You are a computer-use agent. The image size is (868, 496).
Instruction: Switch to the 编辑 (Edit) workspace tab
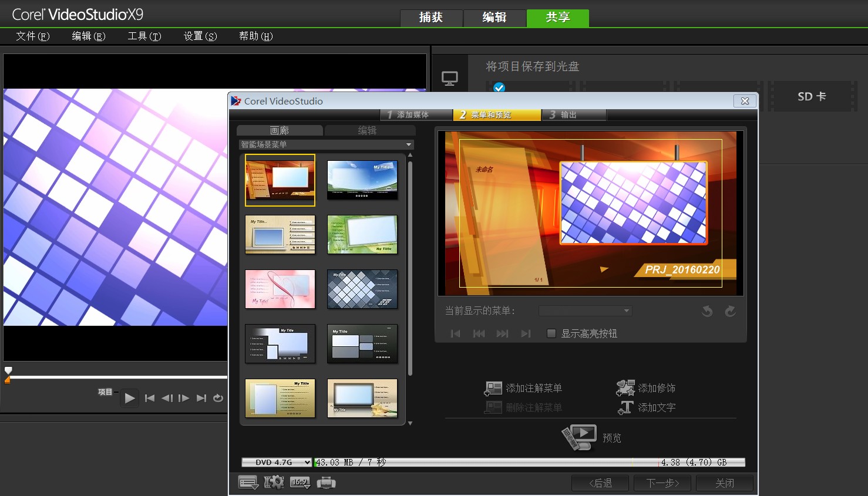pos(494,18)
